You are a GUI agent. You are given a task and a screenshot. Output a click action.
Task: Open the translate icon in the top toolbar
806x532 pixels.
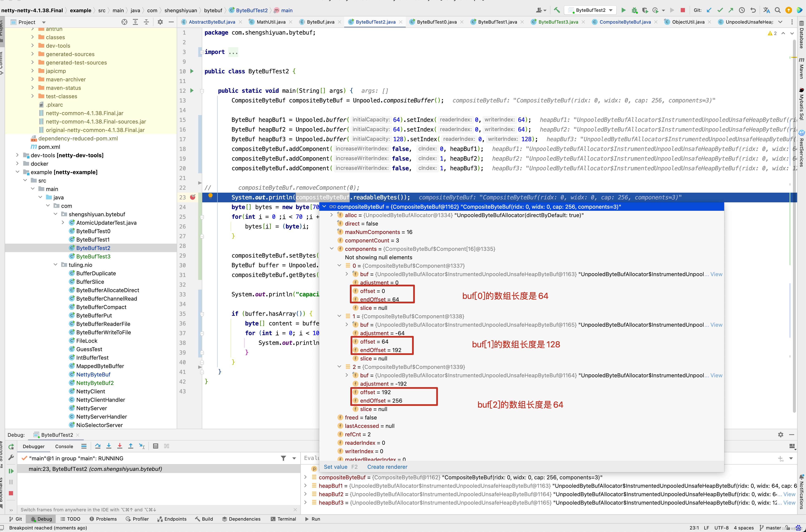[766, 10]
